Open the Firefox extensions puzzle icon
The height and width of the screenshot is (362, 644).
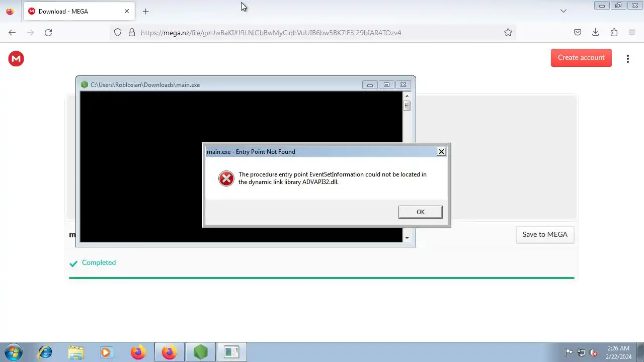(614, 33)
